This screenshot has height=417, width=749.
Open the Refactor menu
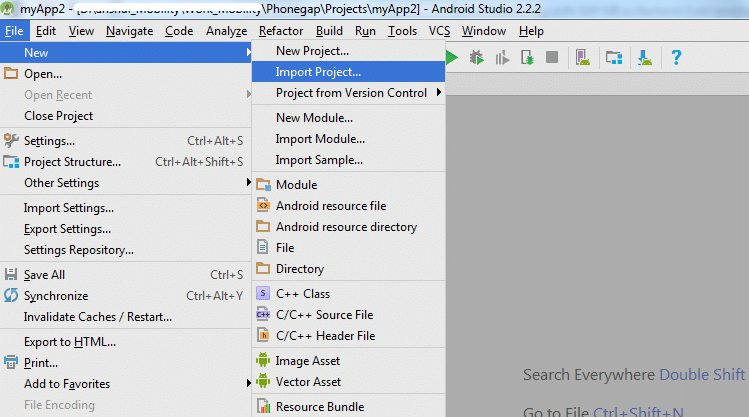point(281,31)
